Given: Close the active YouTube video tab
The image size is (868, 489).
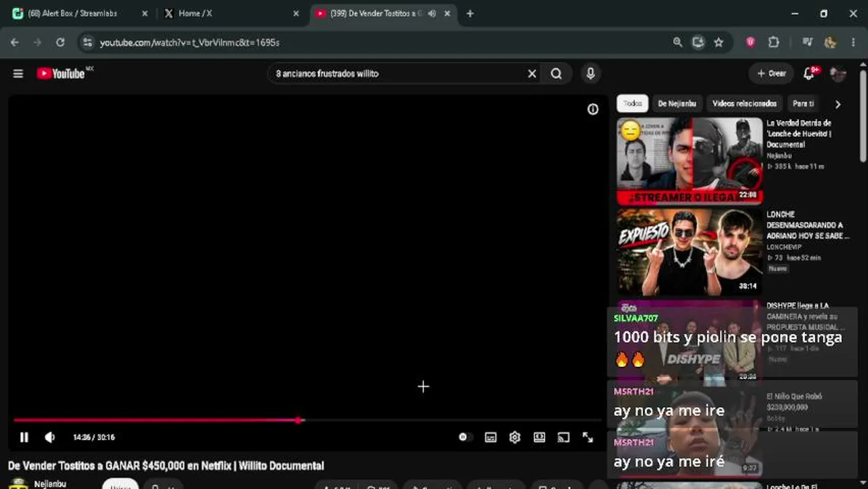Looking at the screenshot, I should [x=449, y=13].
